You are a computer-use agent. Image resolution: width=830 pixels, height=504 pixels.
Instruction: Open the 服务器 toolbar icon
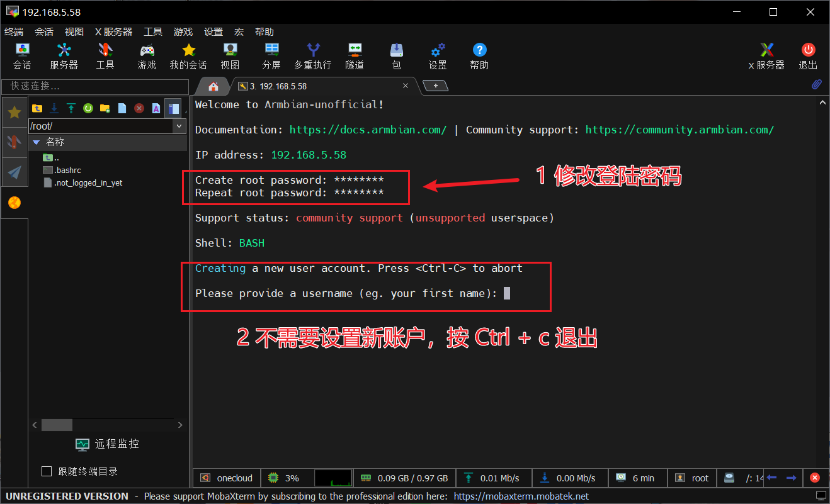(64, 56)
